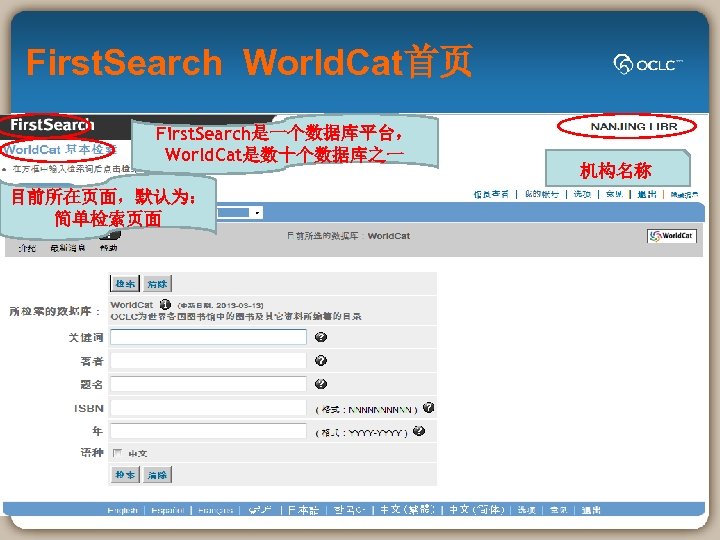The image size is (720, 540).
Task: Open help icon beside year format hint
Action: point(419,431)
